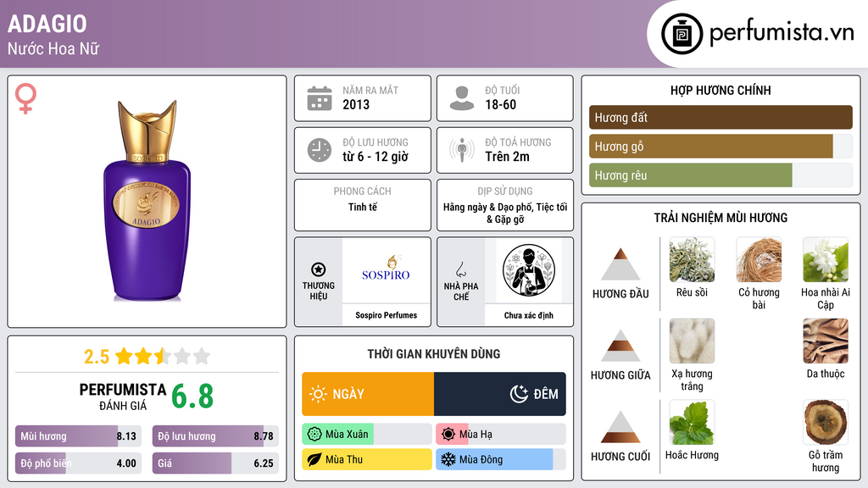
Task: Click the Sospiro Perfumes brand name
Action: pos(386,315)
